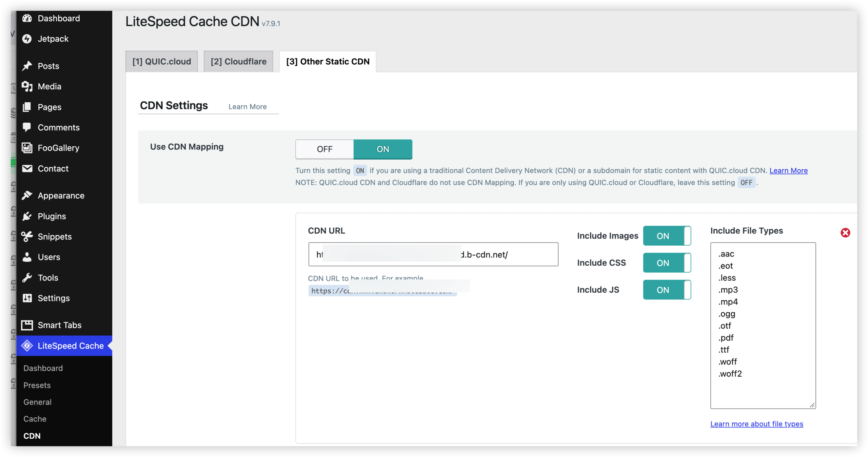Open the Cache submenu item
868x457 pixels.
coord(35,419)
